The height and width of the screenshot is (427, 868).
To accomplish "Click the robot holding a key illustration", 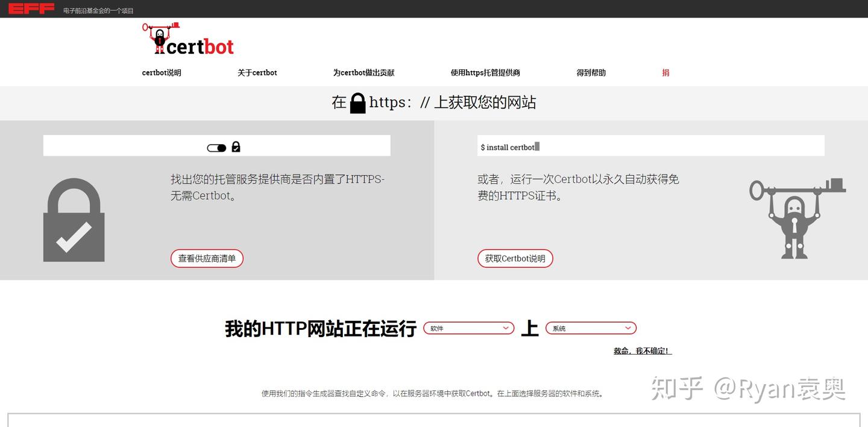I will coord(797,217).
